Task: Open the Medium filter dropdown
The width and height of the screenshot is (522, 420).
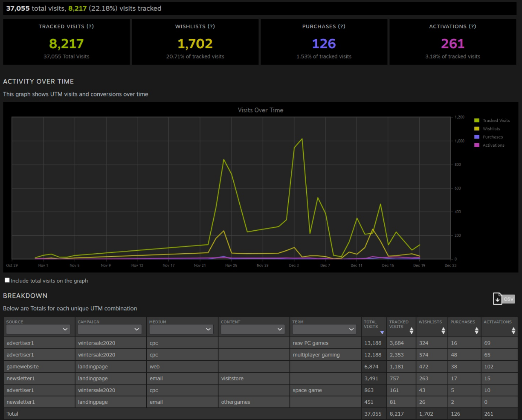Action: coord(181,329)
